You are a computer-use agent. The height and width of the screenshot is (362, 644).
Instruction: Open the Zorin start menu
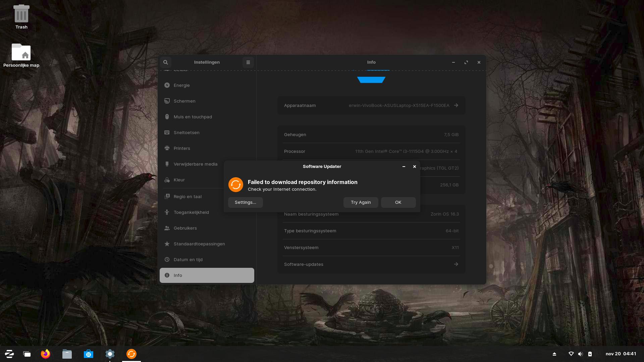(9, 354)
